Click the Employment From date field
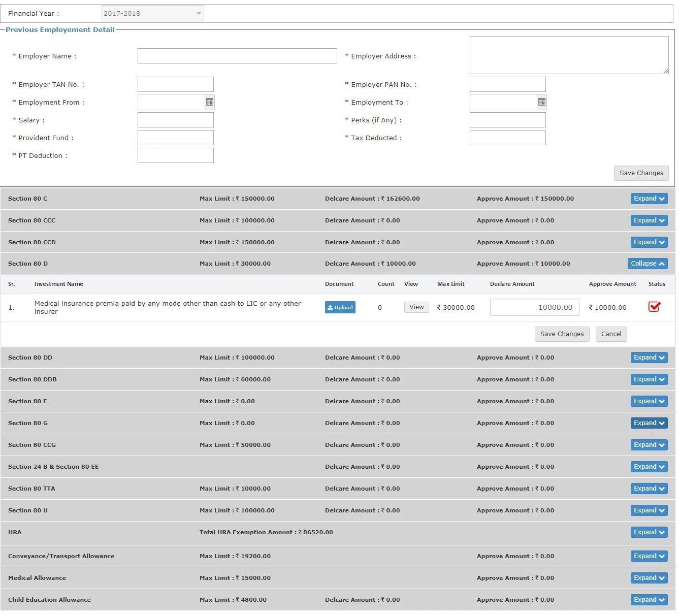Screen dimensions: 679x616 pos(171,102)
